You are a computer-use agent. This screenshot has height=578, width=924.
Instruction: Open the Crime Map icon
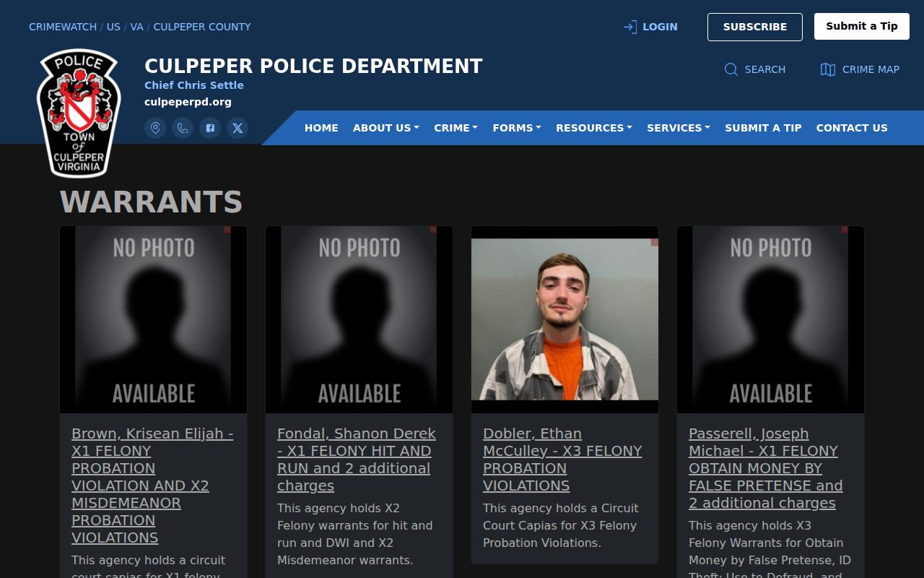(x=828, y=69)
